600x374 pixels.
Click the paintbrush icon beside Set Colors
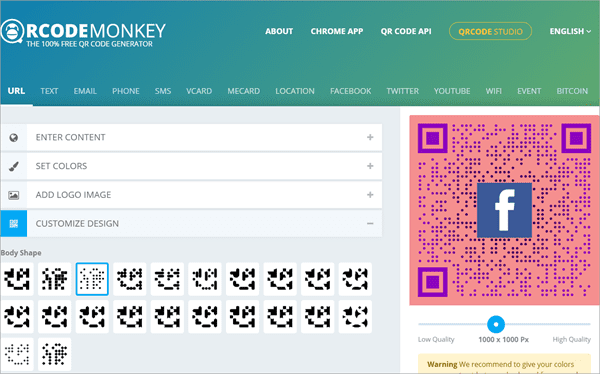14,166
